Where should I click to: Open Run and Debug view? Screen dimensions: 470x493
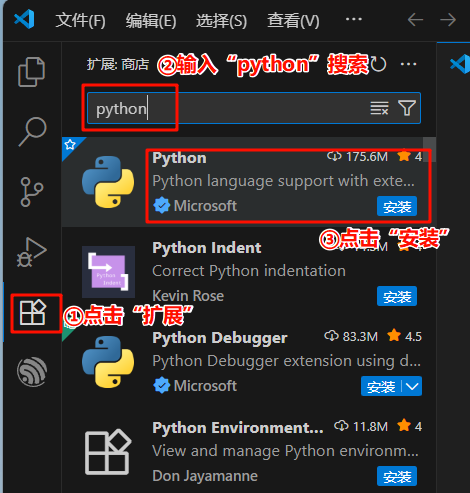click(32, 252)
